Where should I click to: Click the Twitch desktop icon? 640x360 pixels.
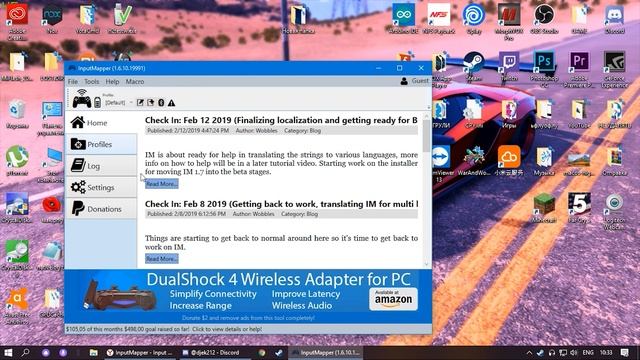pos(509,65)
